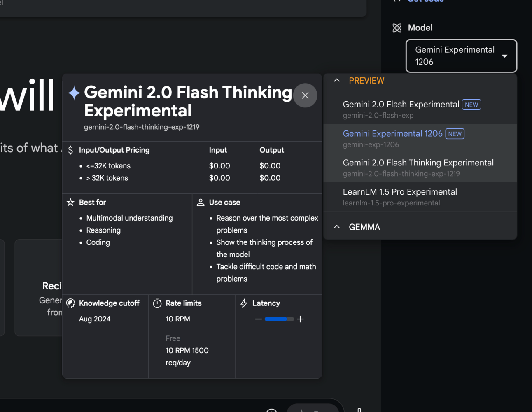Click the > 32K tokens pricing row label

tap(107, 178)
